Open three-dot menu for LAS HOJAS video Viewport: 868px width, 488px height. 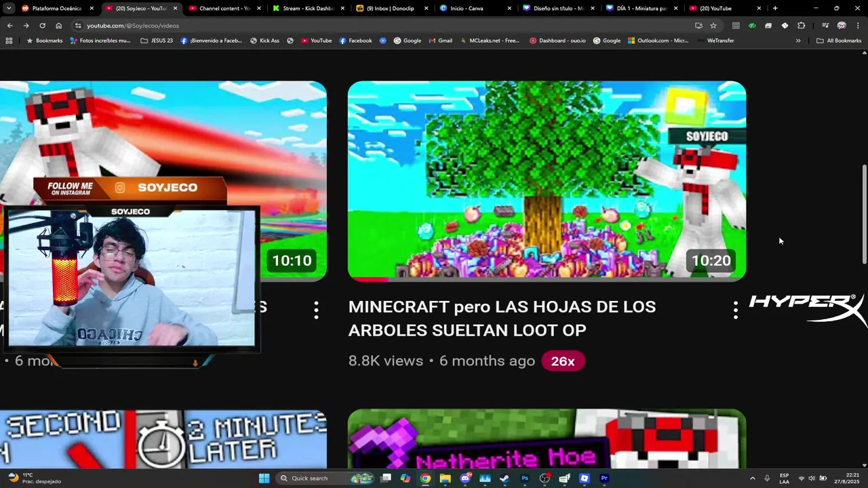(736, 310)
